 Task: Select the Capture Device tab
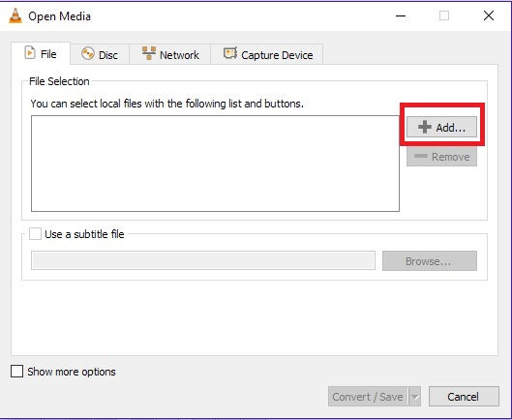point(267,54)
